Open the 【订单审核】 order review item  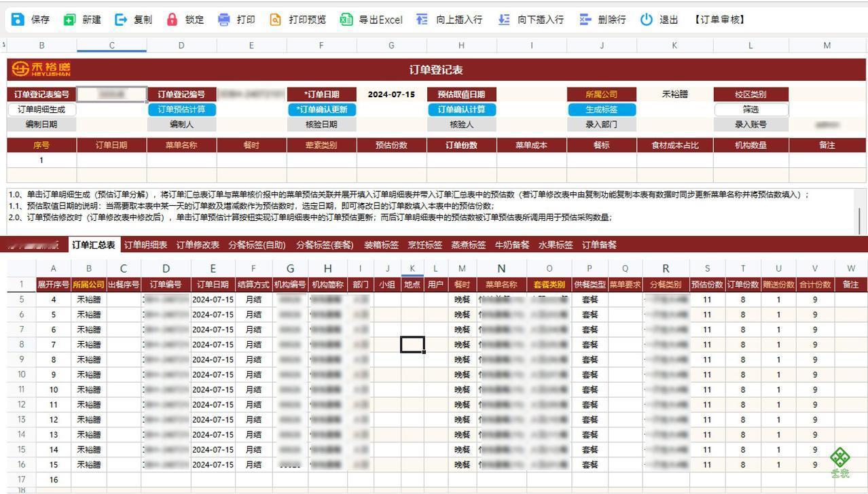[x=720, y=20]
